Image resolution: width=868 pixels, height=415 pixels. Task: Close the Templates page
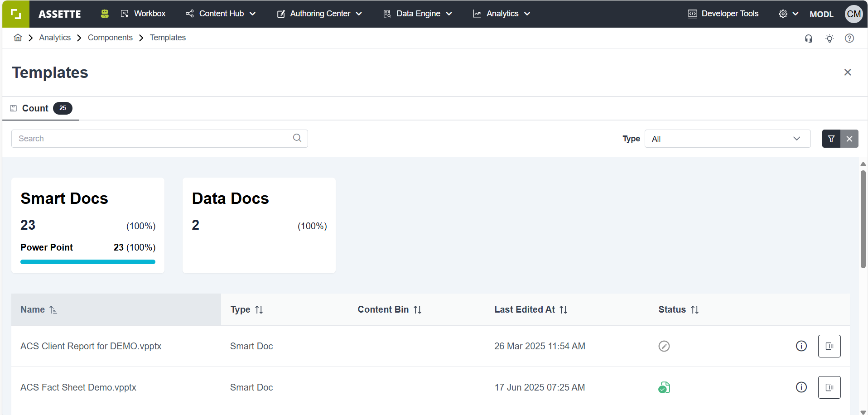(x=848, y=72)
